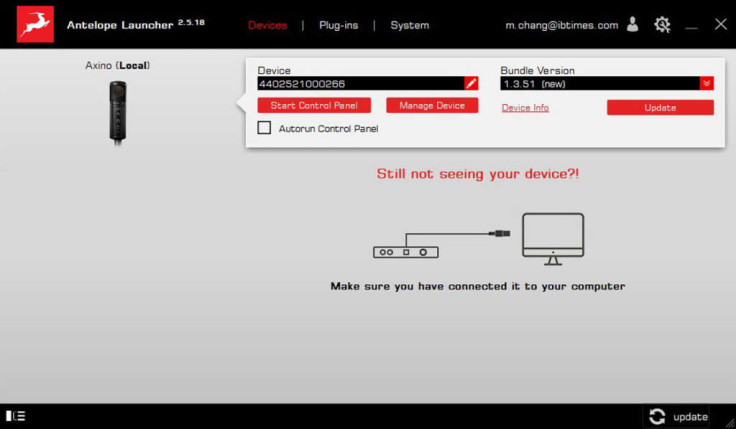Switch to the Plug-ins tab
This screenshot has height=429, width=736.
338,25
